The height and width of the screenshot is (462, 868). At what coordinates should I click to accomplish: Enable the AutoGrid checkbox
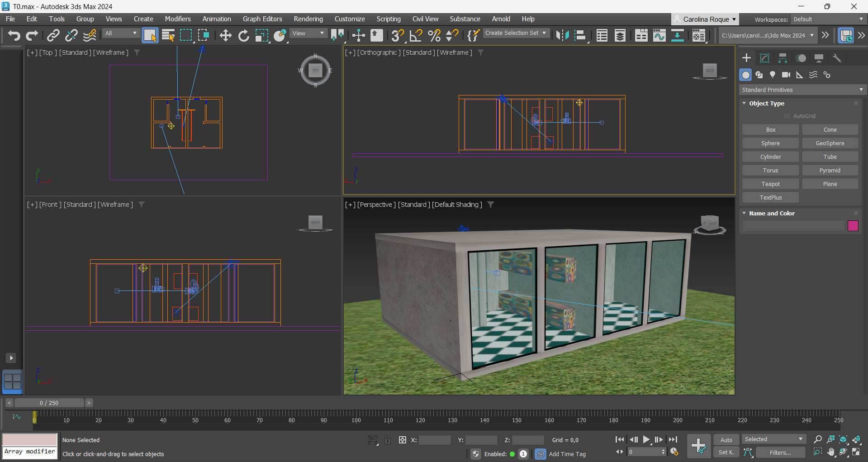click(787, 116)
